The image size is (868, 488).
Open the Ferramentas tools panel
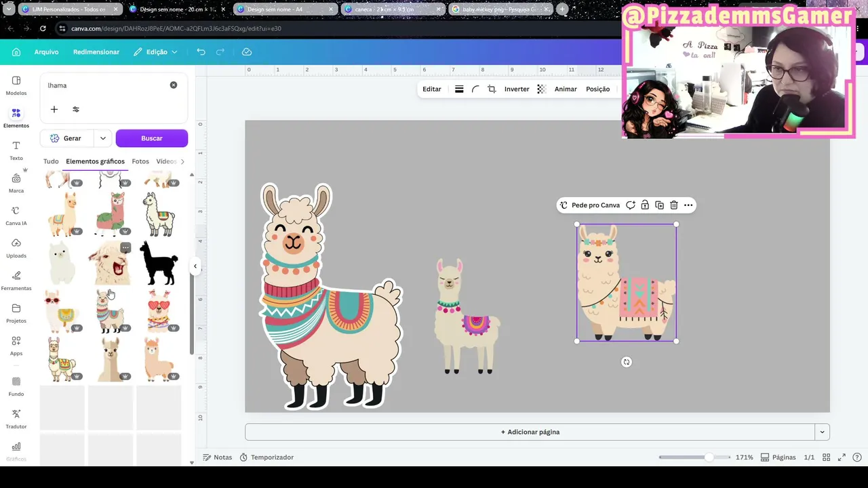pos(16,281)
